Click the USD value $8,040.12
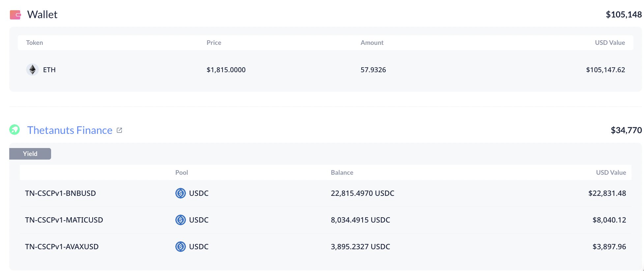Image resolution: width=644 pixels, height=271 pixels. [x=609, y=220]
